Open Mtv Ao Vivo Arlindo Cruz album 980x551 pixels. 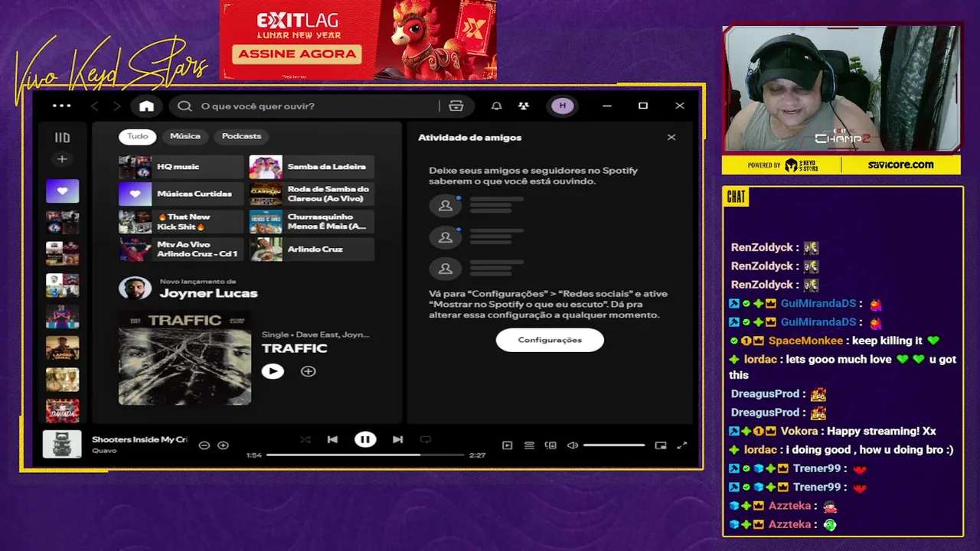[181, 249]
